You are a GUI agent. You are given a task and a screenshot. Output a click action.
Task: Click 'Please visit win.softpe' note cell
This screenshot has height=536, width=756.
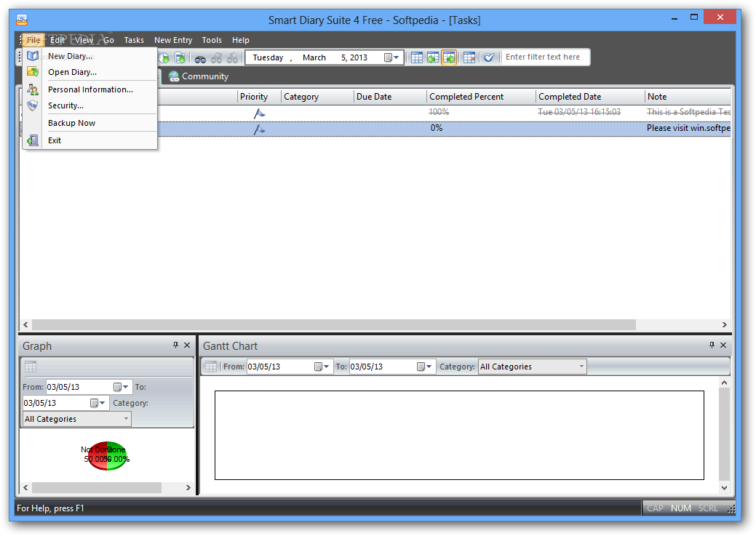tap(688, 128)
